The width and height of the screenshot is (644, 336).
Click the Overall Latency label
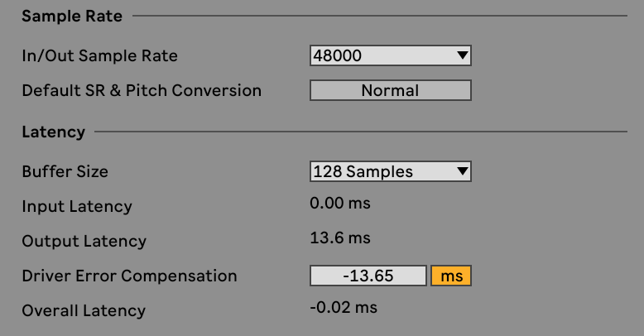[x=83, y=310]
